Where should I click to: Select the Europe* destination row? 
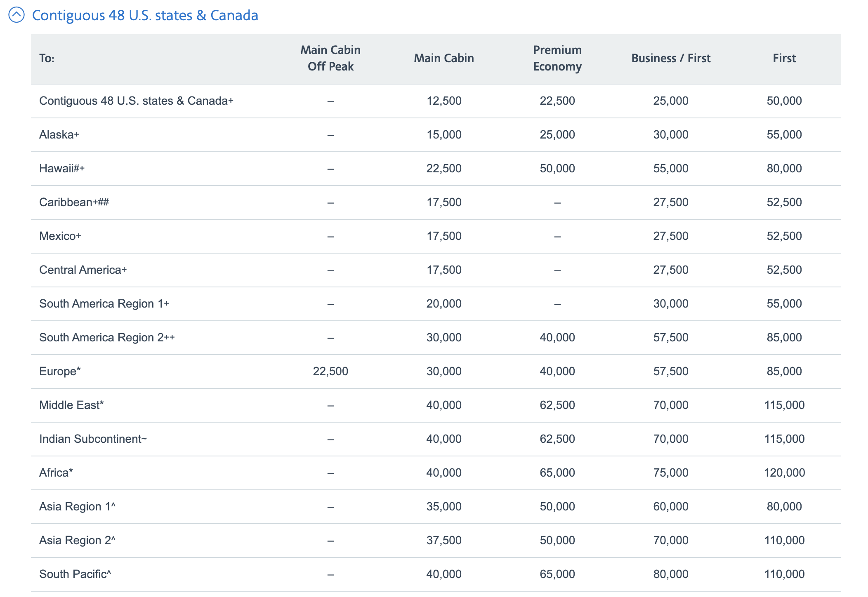[x=59, y=371]
